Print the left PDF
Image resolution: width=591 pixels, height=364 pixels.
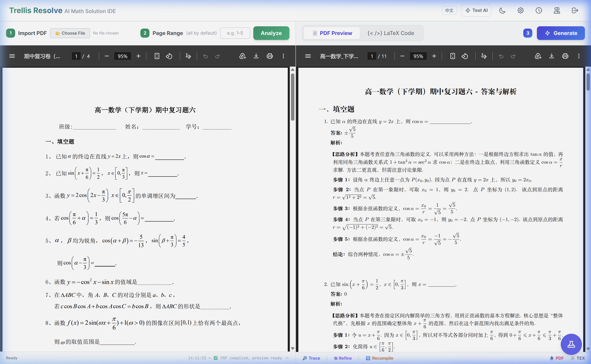coord(270,56)
